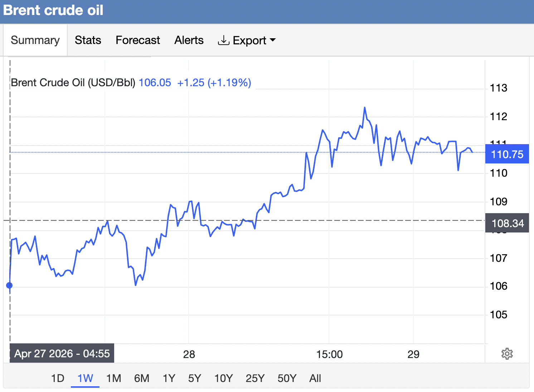View the 10Y price range
The width and height of the screenshot is (534, 392).
223,378
